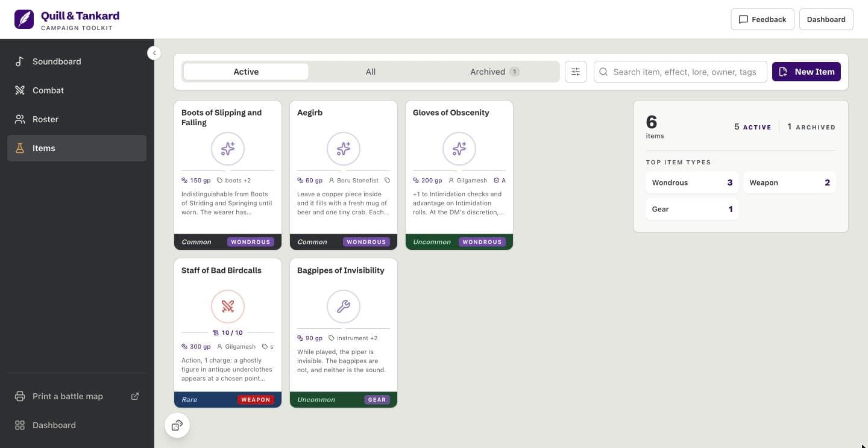Open the Feedback button
This screenshot has height=448, width=868.
[x=763, y=19]
